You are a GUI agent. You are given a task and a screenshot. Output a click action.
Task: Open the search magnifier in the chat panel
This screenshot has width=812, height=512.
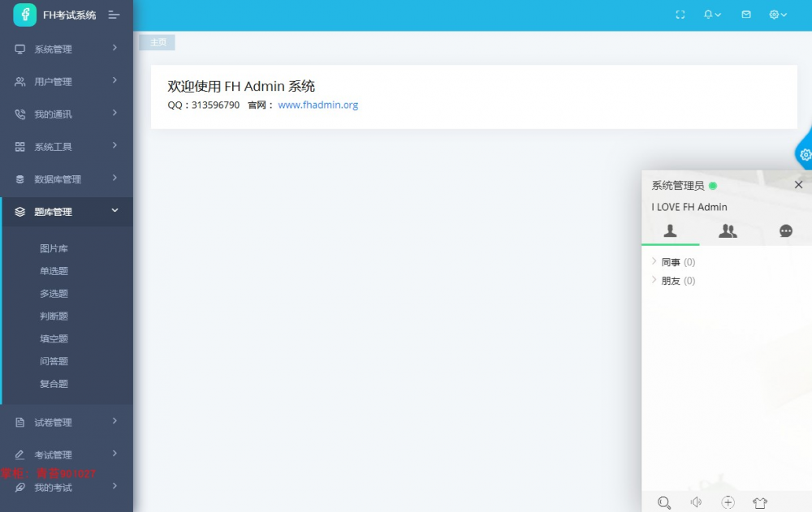[664, 501]
